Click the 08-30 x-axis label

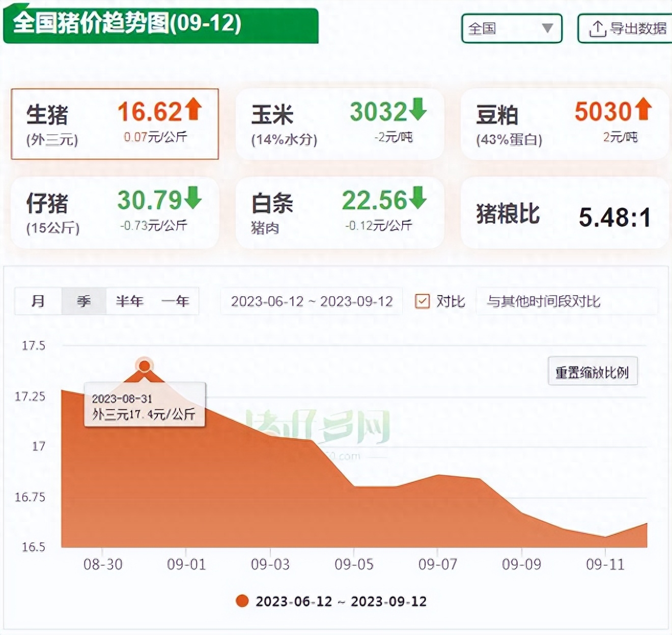(103, 564)
